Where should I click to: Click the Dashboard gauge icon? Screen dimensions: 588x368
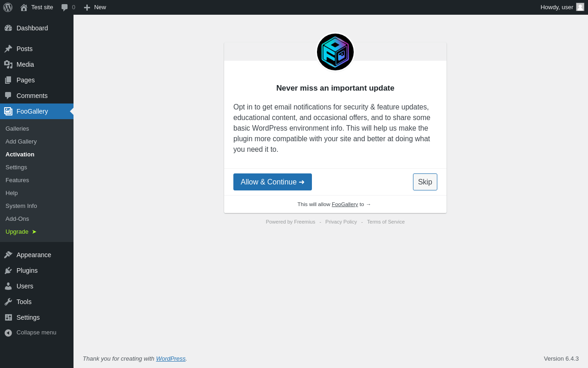[8, 28]
